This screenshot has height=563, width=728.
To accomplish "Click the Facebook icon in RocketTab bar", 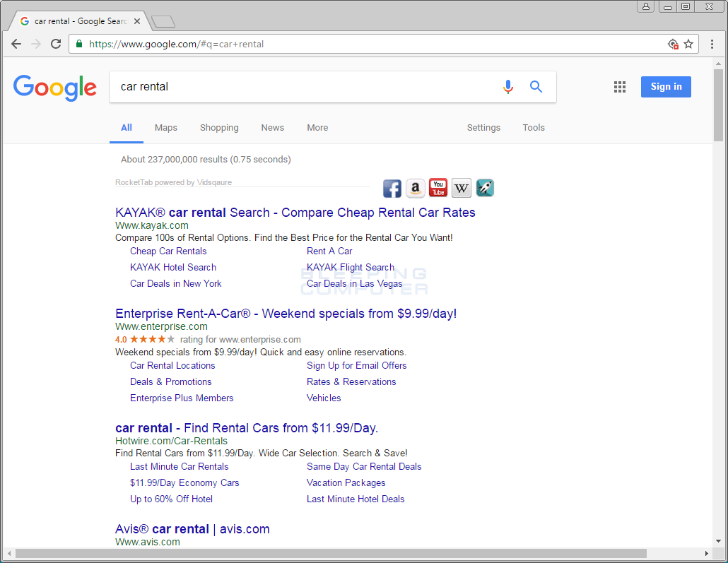I will (392, 189).
